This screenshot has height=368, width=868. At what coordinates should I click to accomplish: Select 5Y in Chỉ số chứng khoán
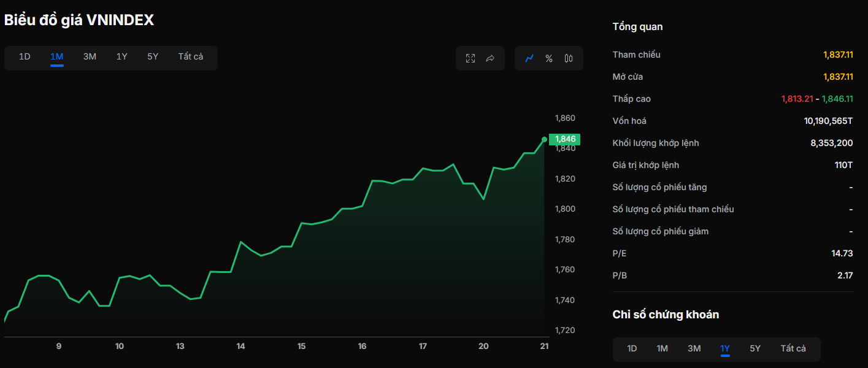click(x=755, y=348)
